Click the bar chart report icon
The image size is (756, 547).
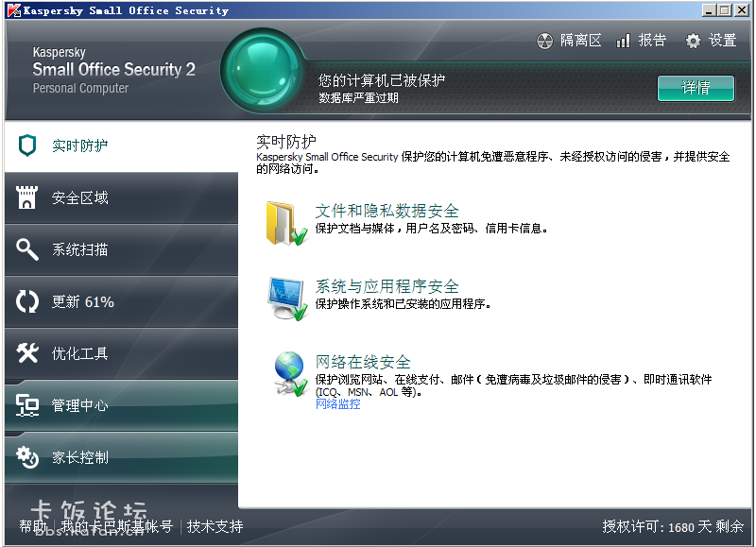click(x=623, y=41)
